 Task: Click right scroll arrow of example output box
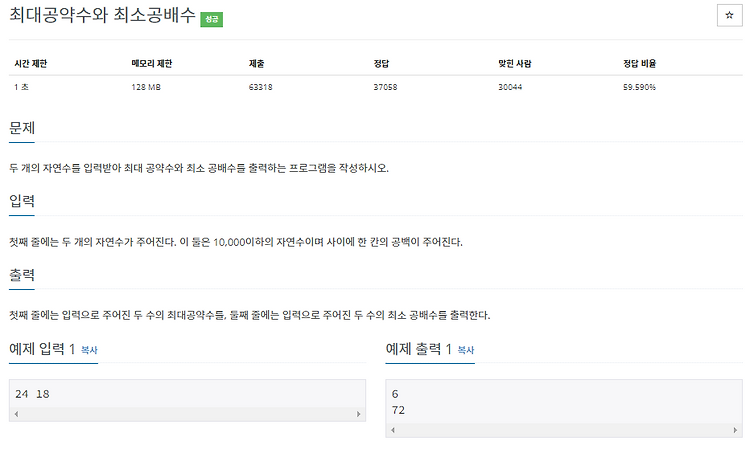click(735, 430)
